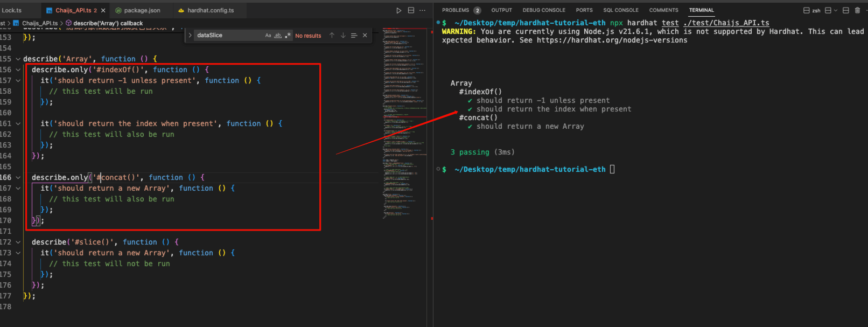Switch to the package.json tab
Viewport: 868px width, 327px height.
pyautogui.click(x=142, y=10)
